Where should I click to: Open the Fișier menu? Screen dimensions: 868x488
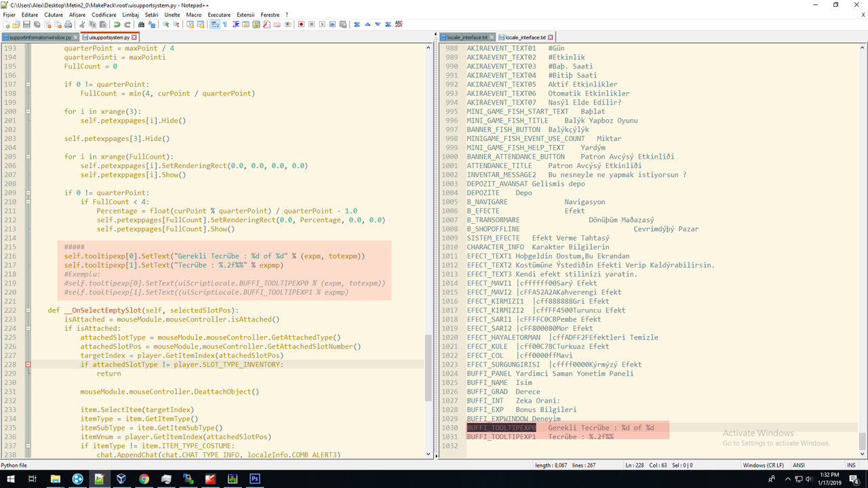tap(9, 14)
